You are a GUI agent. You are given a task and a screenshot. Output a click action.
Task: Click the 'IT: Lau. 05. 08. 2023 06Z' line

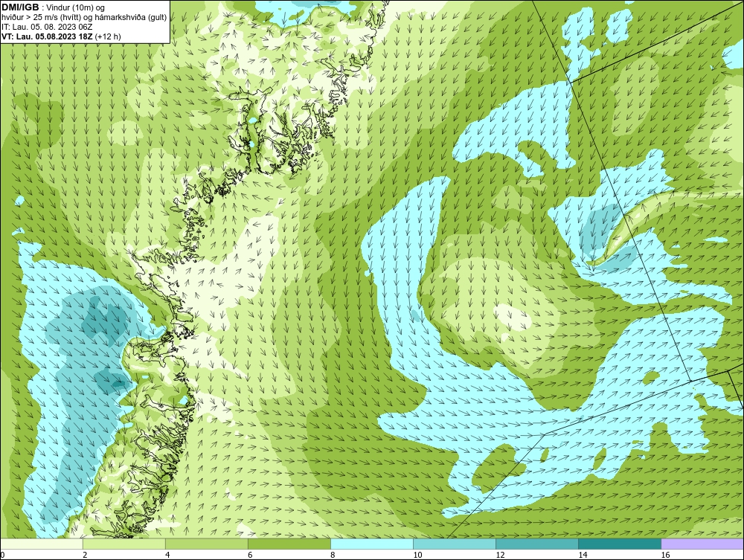(x=47, y=27)
